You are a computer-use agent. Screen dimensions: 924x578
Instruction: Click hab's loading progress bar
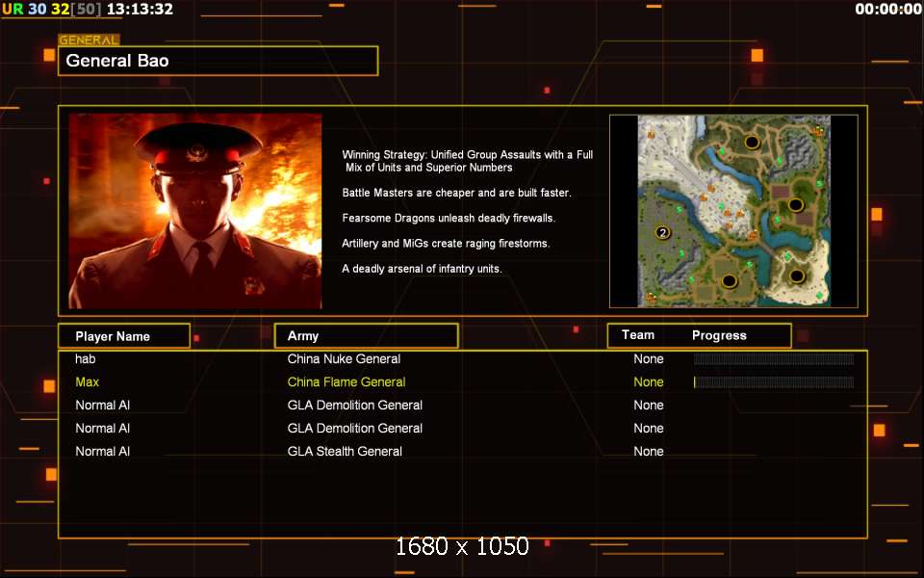pyautogui.click(x=774, y=359)
